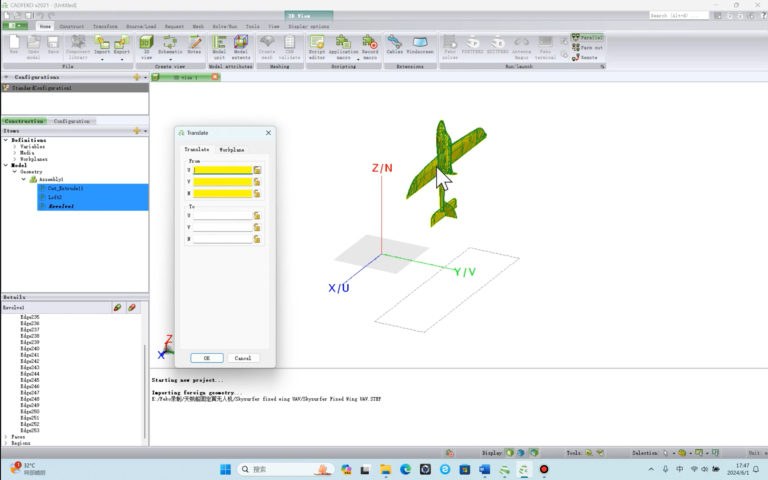Click the From U input field
768x480 pixels.
(222, 170)
